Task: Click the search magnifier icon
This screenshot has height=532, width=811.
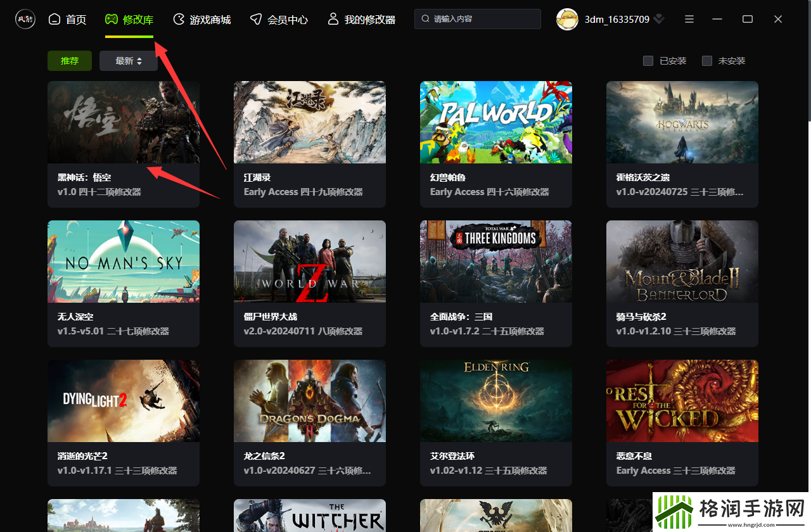Action: pos(426,19)
